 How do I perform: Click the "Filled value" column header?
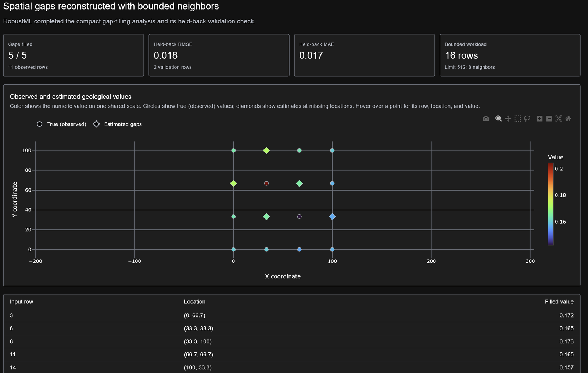click(x=559, y=301)
